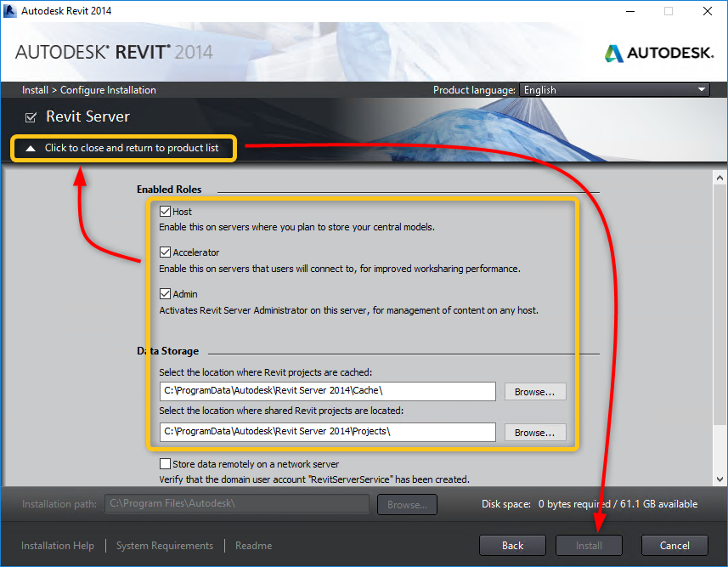728x567 pixels.
Task: Toggle the Admin role checkbox
Action: 164,294
